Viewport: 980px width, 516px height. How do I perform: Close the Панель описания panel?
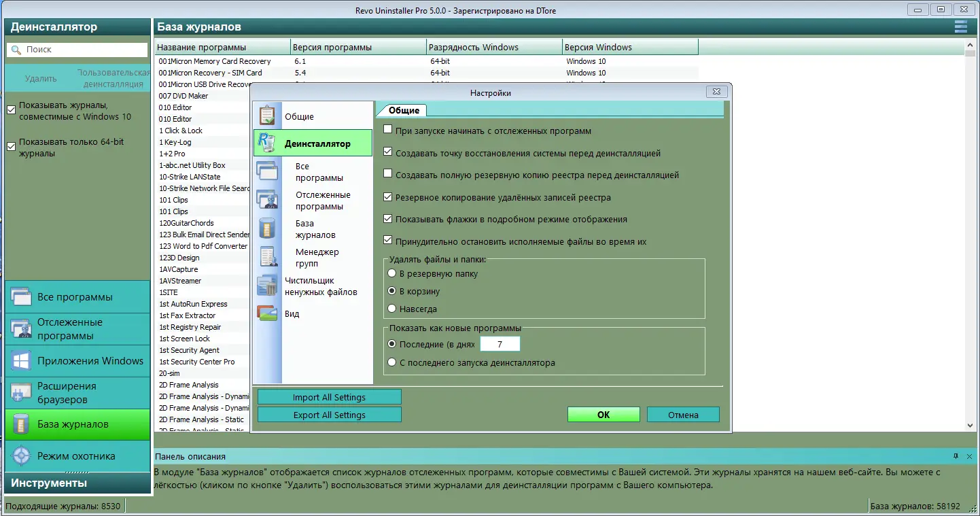[x=968, y=456]
